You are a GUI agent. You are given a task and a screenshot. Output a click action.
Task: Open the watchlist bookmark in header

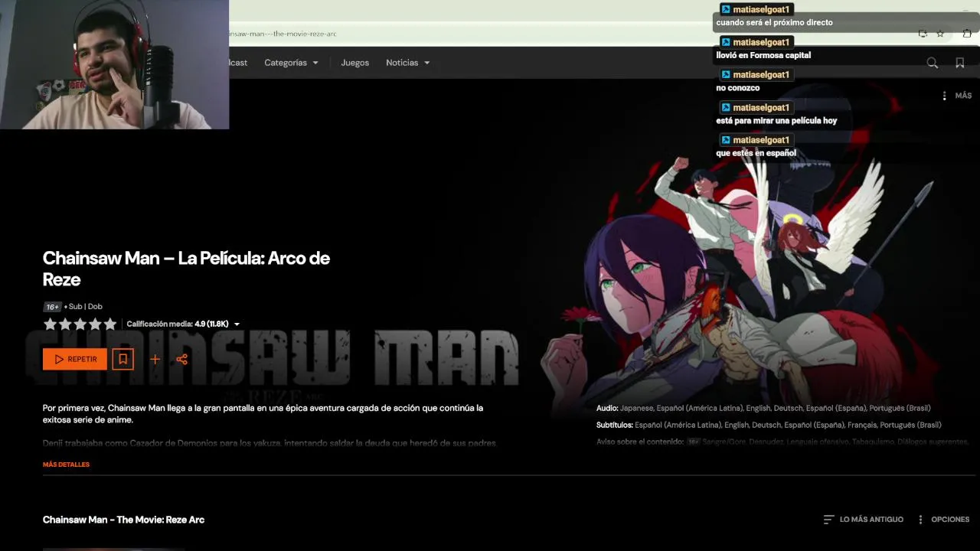click(959, 63)
